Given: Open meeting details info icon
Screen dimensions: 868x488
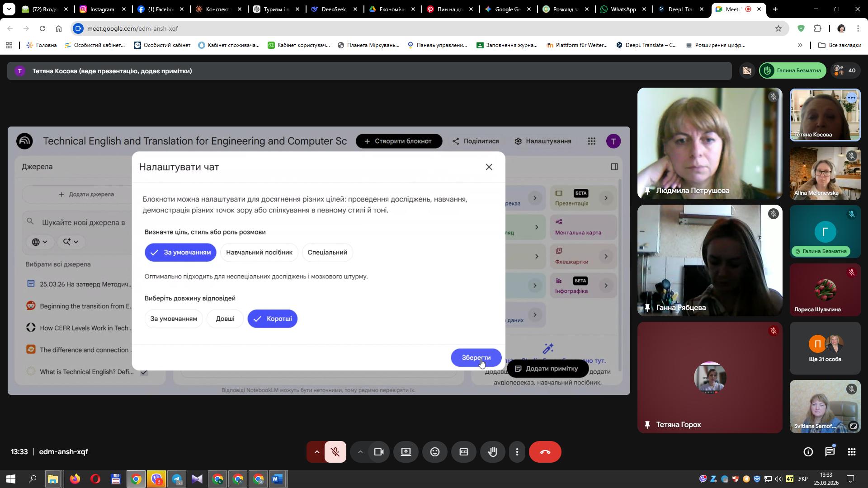Looking at the screenshot, I should coord(808,452).
